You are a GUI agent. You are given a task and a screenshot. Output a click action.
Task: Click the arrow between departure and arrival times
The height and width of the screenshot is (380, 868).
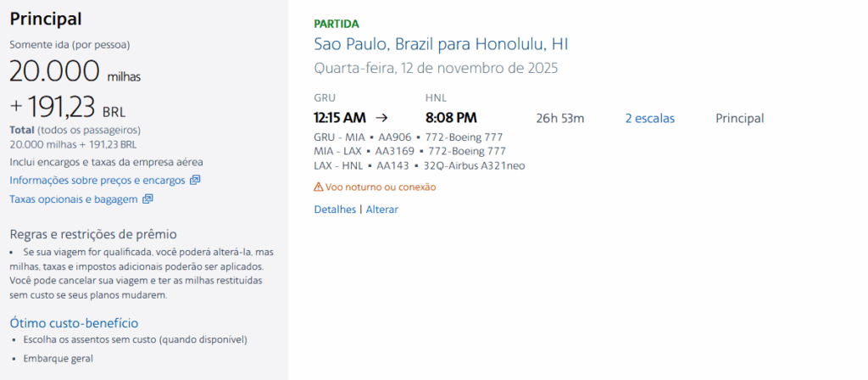pos(381,118)
